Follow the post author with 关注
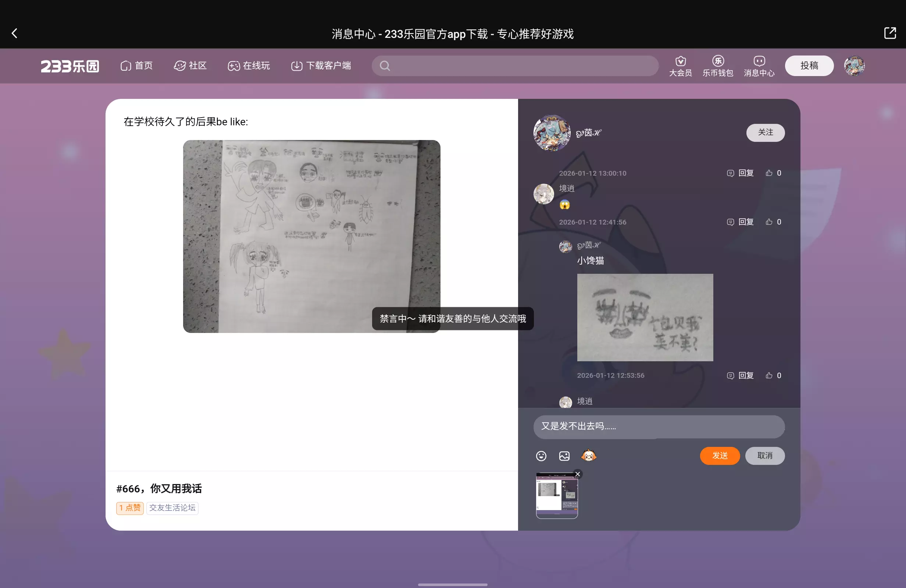Image resolution: width=906 pixels, height=588 pixels. (765, 132)
